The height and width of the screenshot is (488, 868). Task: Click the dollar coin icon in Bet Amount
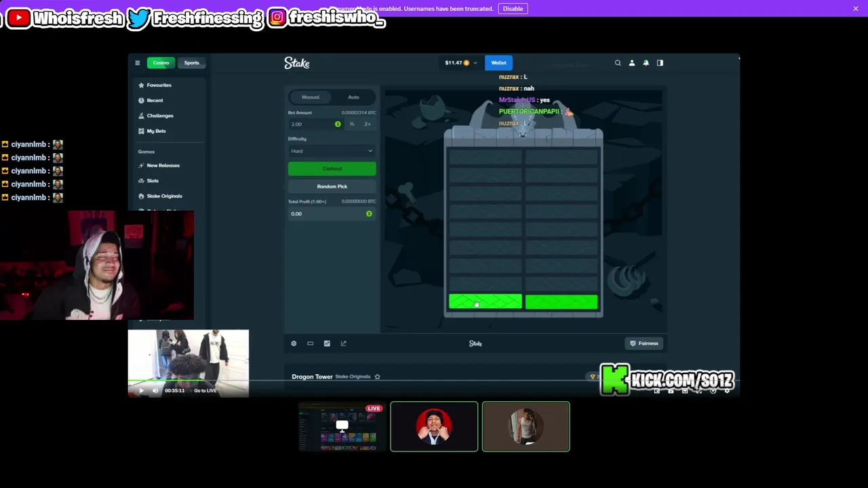click(x=338, y=124)
